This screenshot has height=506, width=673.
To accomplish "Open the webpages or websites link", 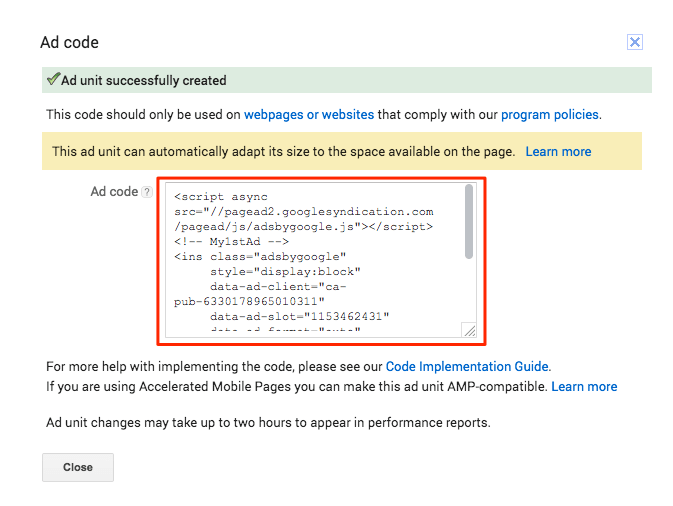I will tap(309, 115).
